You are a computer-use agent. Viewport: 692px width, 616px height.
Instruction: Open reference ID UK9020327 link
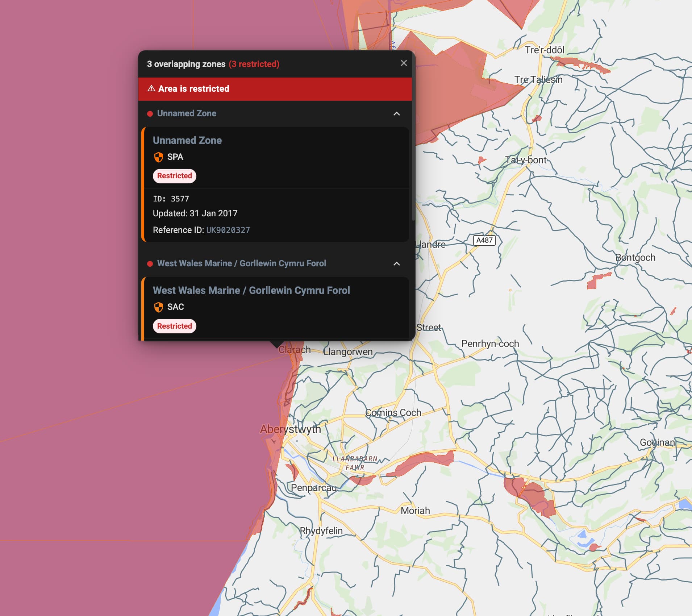pyautogui.click(x=228, y=230)
